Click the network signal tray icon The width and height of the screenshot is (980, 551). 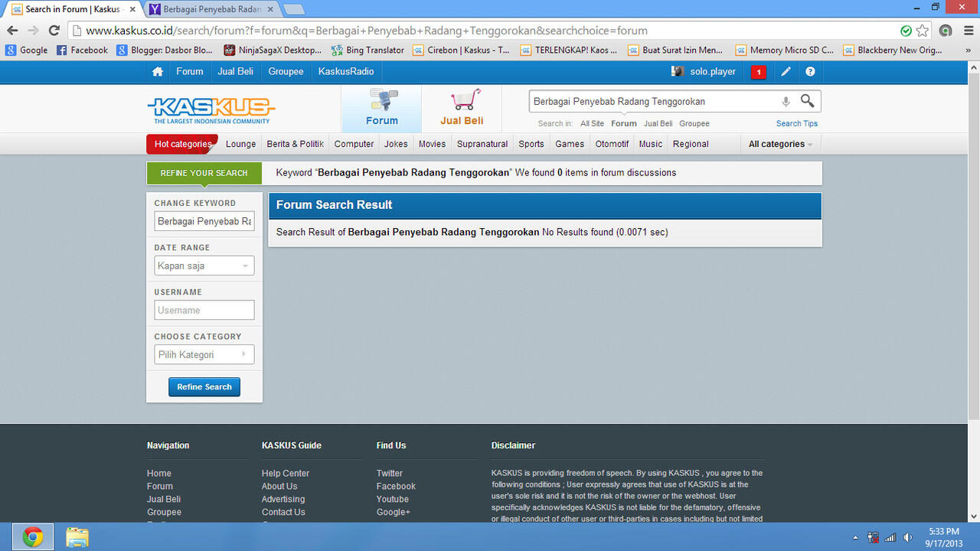pos(890,537)
